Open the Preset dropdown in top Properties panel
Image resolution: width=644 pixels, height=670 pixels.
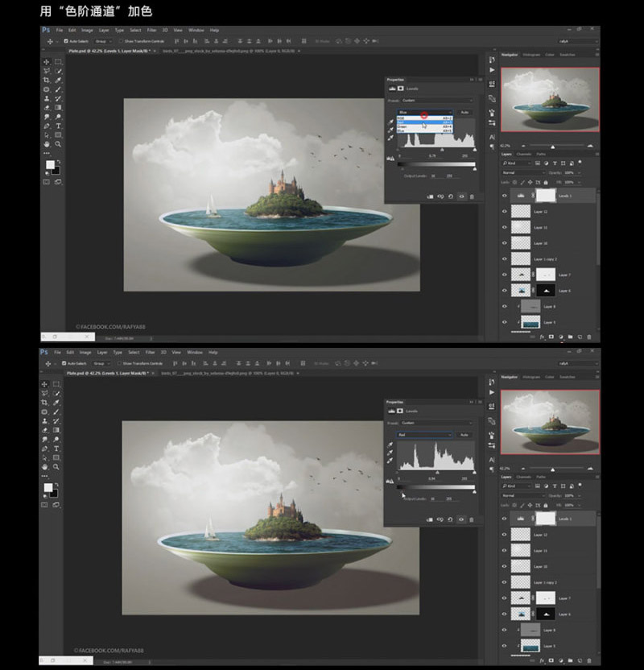pyautogui.click(x=437, y=101)
